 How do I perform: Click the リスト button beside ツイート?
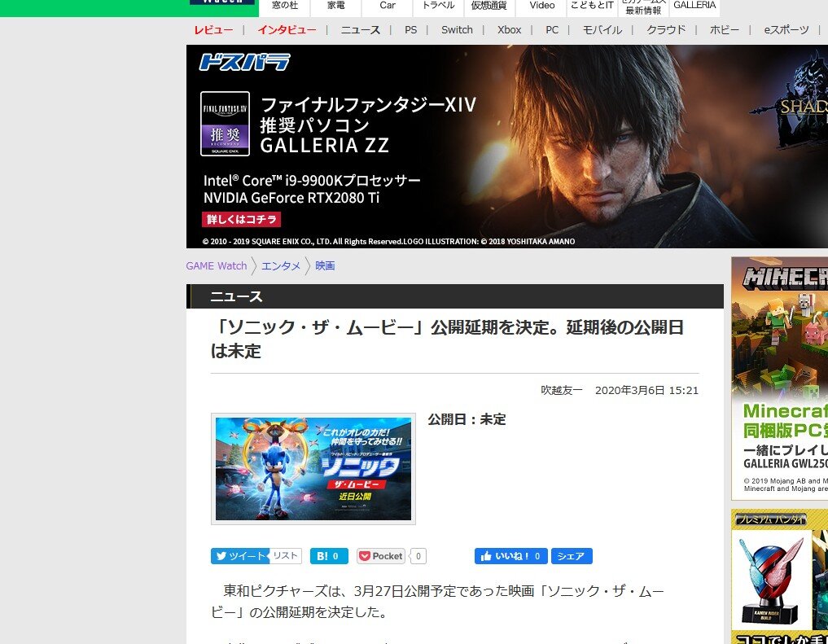click(x=286, y=556)
